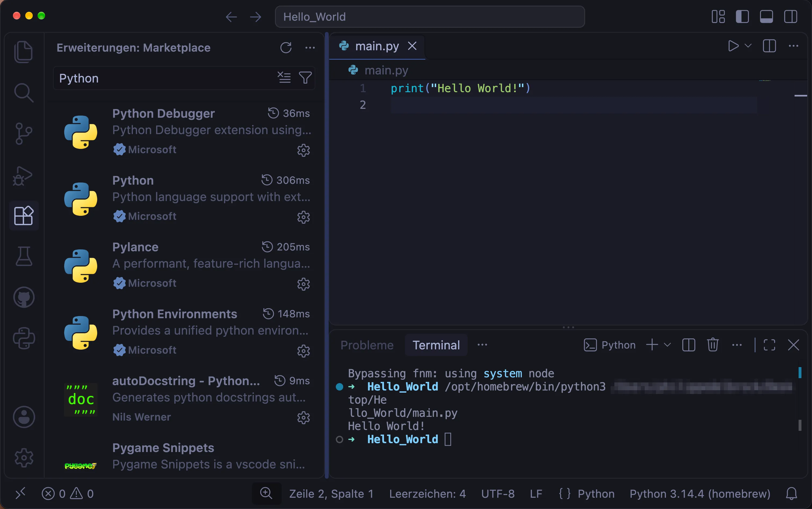Select the Python terminal profile label
This screenshot has height=509, width=812.
pyautogui.click(x=610, y=345)
